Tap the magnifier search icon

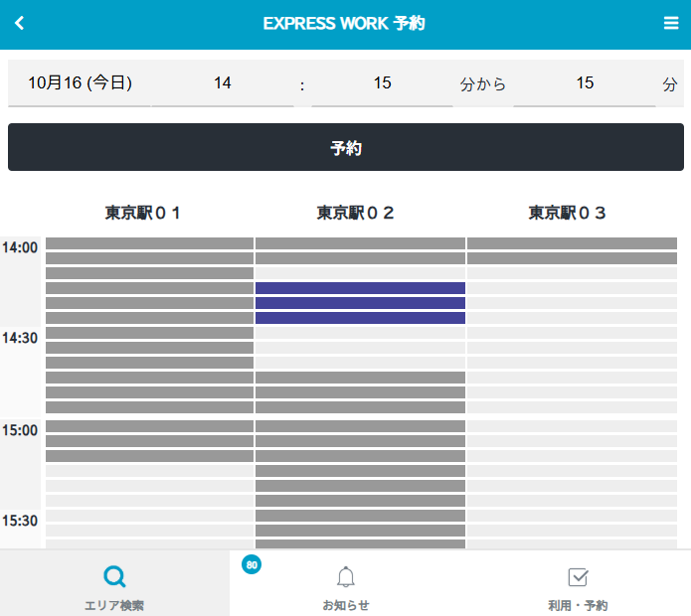click(115, 576)
